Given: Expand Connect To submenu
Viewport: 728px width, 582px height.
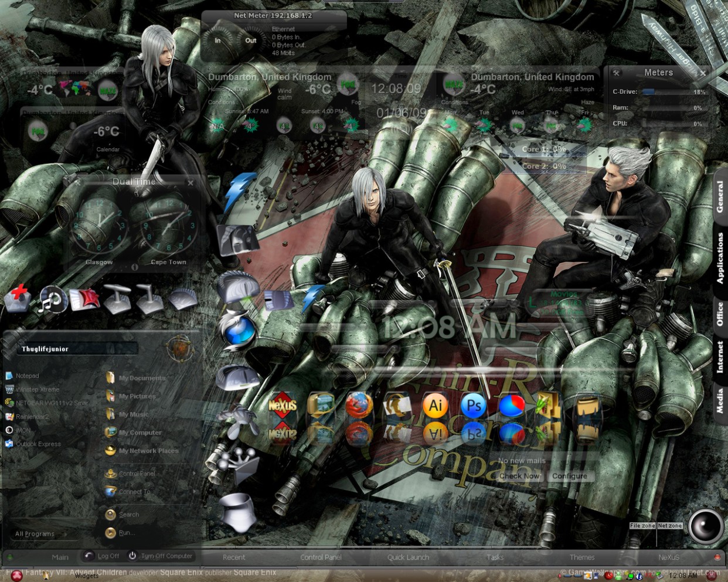Looking at the screenshot, I should (151, 492).
